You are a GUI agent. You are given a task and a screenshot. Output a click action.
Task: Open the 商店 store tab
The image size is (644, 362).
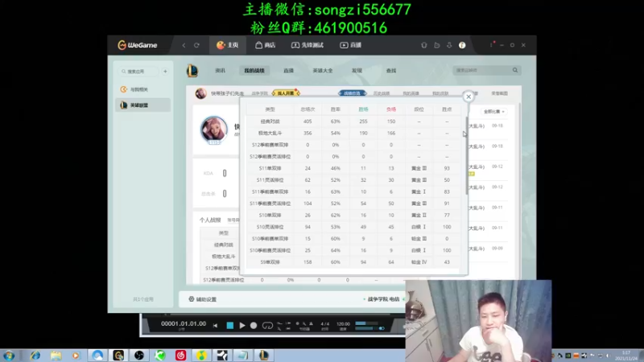266,45
